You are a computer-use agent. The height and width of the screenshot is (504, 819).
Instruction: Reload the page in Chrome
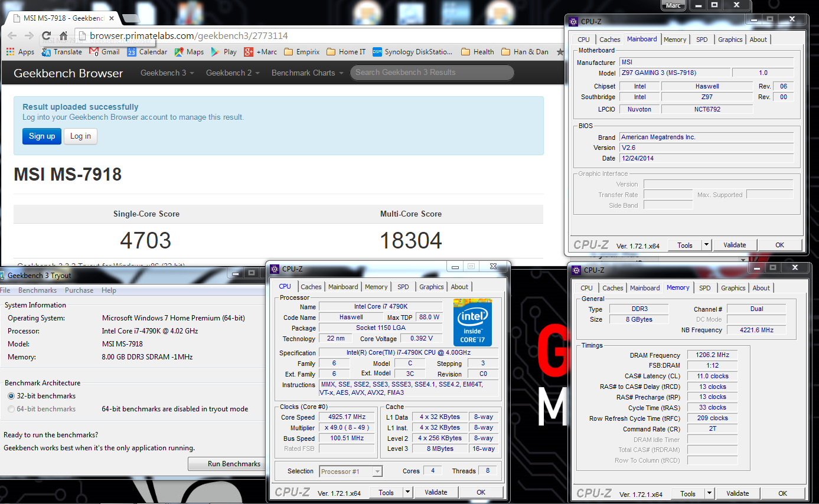(x=47, y=36)
